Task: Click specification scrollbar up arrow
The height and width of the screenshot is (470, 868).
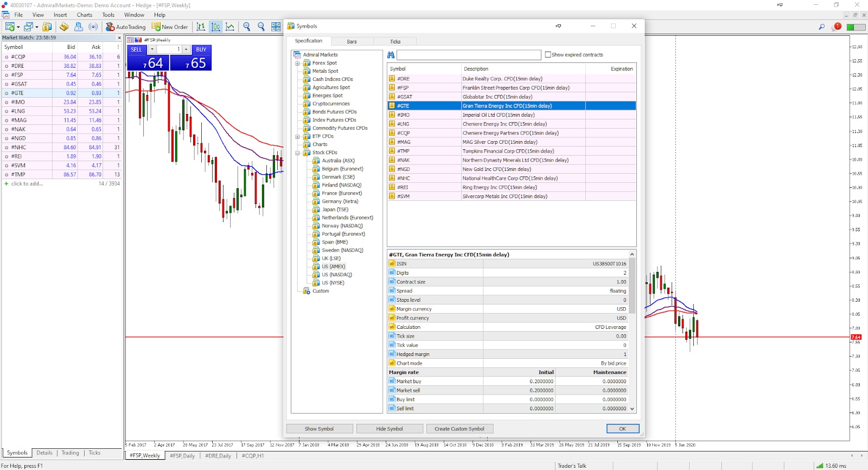Action: 632,255
